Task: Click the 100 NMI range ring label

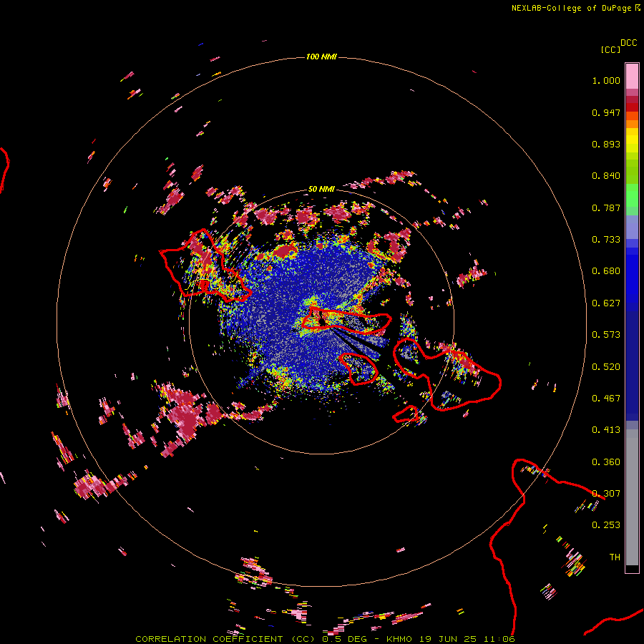Action: coord(321,57)
